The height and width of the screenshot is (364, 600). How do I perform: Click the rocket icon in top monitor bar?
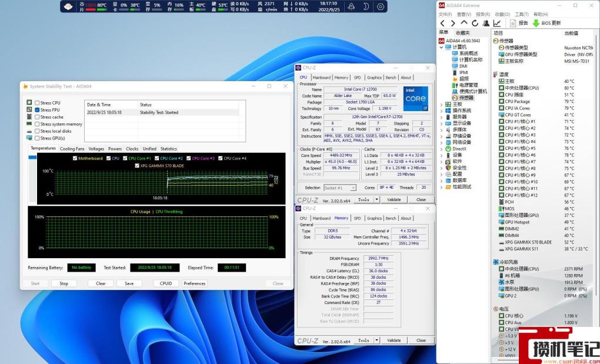(351, 6)
